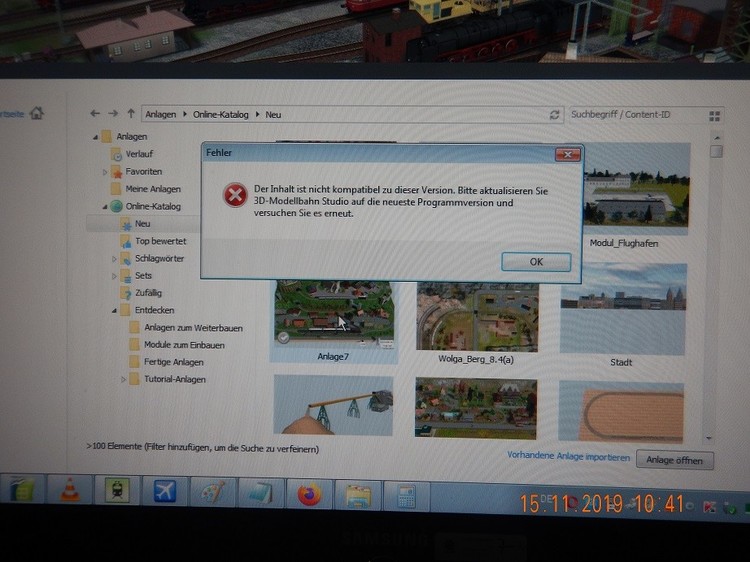Expand the Sets tree node
The width and height of the screenshot is (750, 562).
coord(114,276)
